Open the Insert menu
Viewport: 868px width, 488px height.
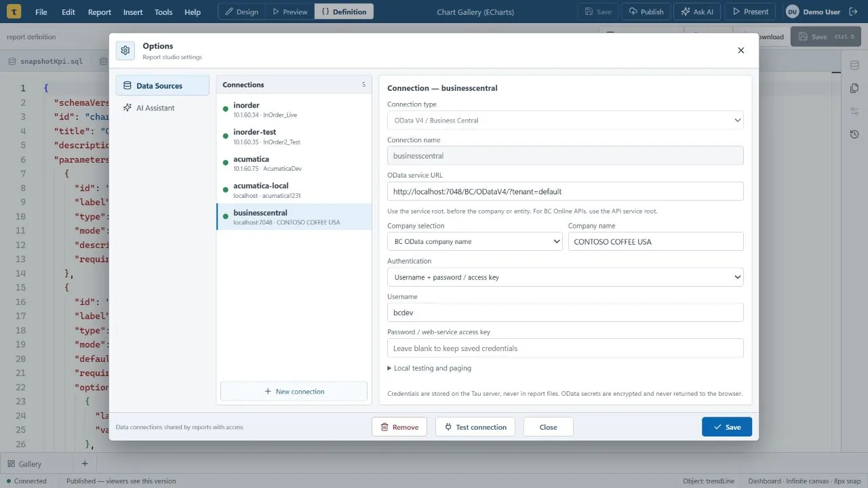coord(133,12)
